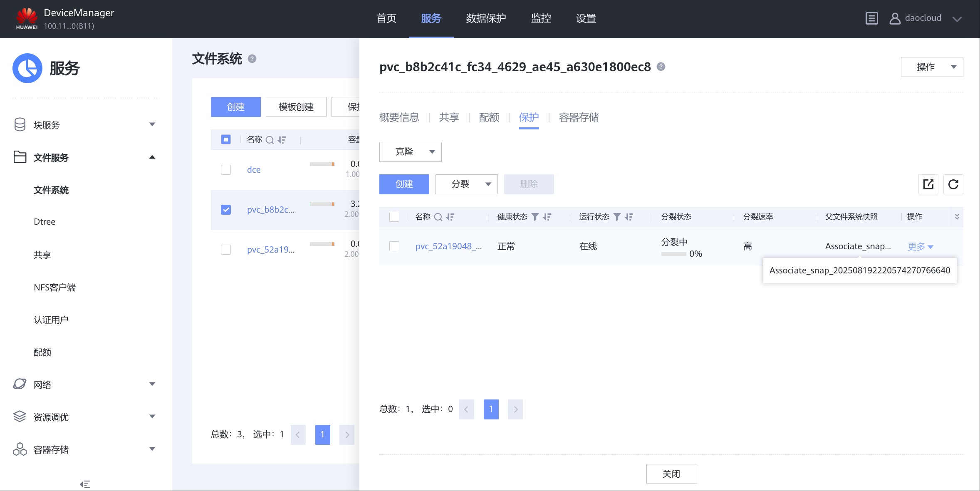This screenshot has height=491, width=980.
Task: Expand the 分裂 split dropdown button
Action: point(466,184)
